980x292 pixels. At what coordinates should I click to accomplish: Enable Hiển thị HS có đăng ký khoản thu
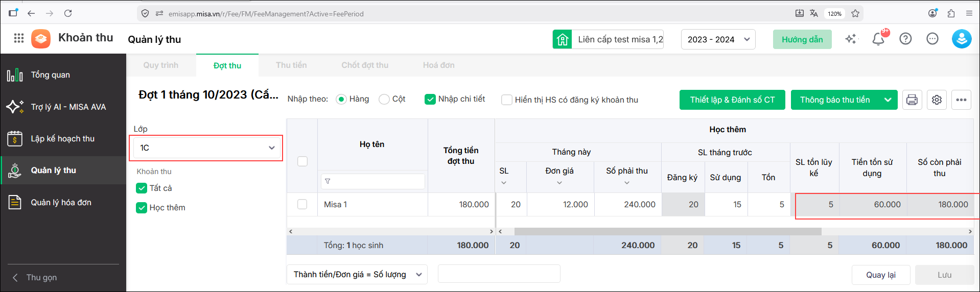coord(507,100)
